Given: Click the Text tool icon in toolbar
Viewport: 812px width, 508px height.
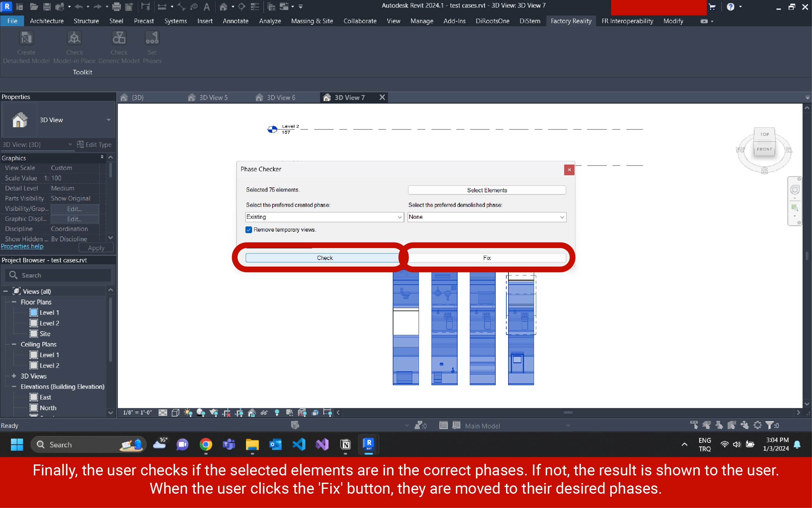Looking at the screenshot, I should (207, 6).
